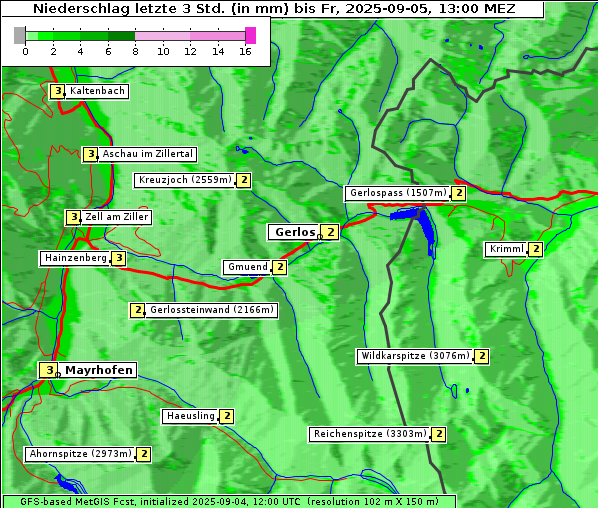598x508 pixels.
Task: Click the magenta 16 mm legend swatch
Action: [251, 35]
